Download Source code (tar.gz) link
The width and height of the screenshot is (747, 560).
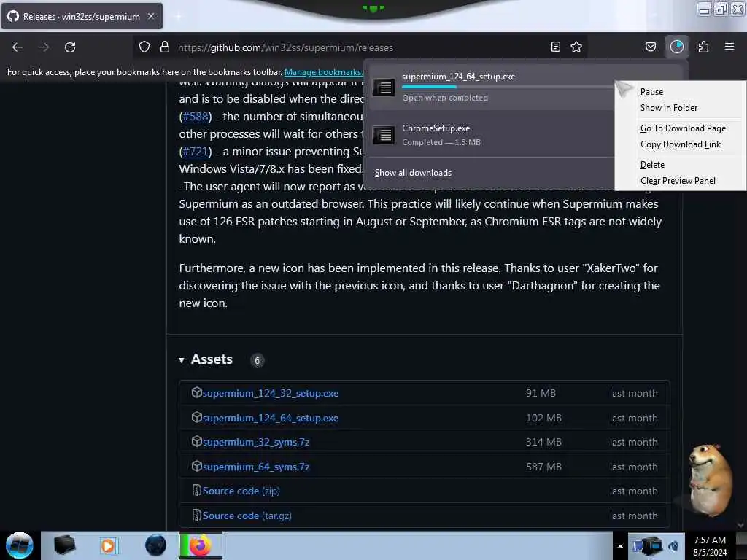point(247,516)
